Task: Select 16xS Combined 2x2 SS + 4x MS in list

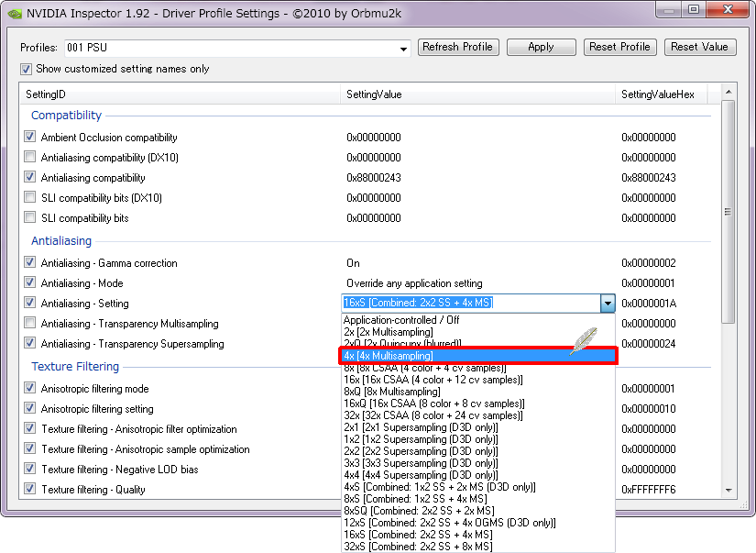Action: [x=477, y=535]
